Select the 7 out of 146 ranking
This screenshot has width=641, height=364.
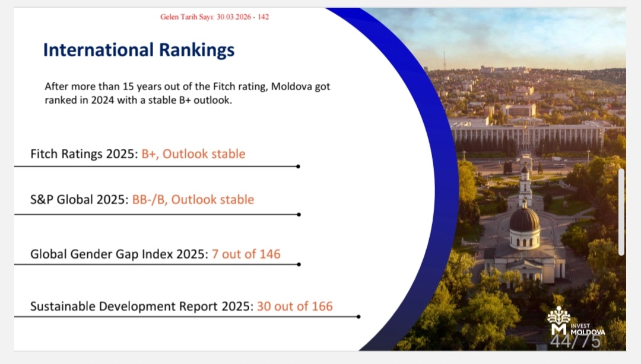point(246,254)
